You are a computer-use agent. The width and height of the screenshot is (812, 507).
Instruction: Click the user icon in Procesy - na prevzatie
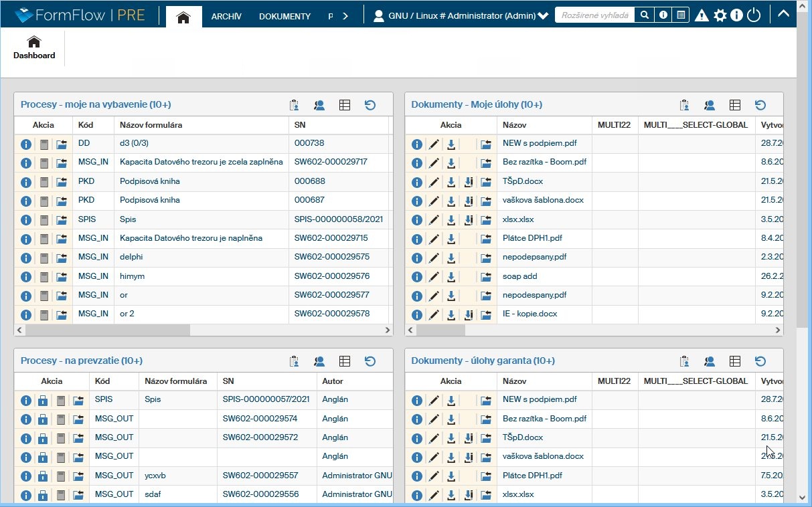pos(319,361)
